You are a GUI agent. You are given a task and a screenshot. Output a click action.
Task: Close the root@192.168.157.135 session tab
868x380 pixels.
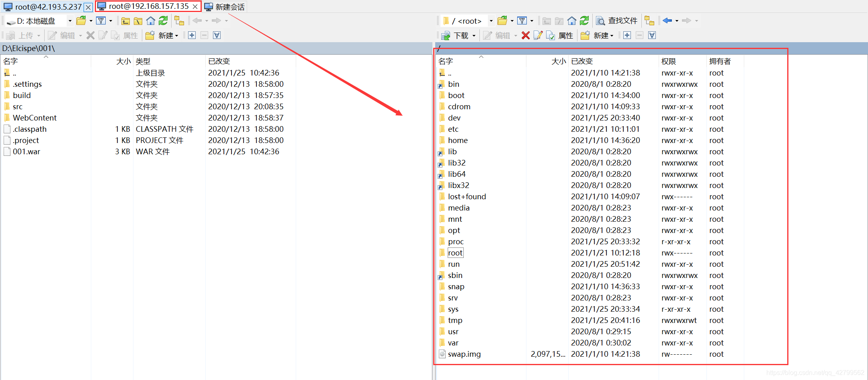(x=195, y=7)
